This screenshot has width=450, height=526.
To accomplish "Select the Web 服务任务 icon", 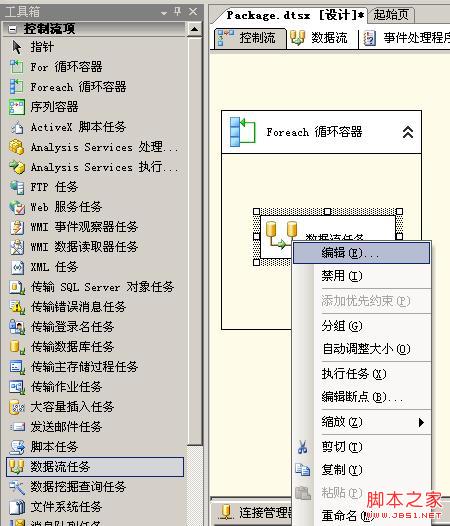I will click(17, 207).
